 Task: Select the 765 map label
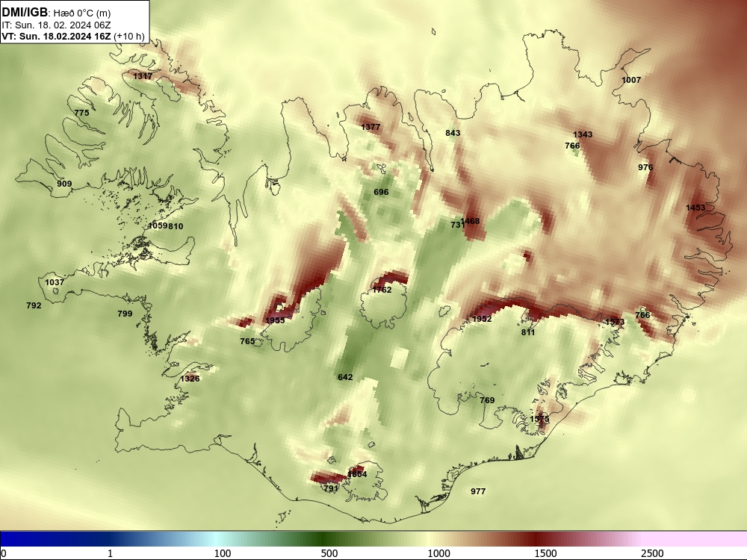point(247,341)
